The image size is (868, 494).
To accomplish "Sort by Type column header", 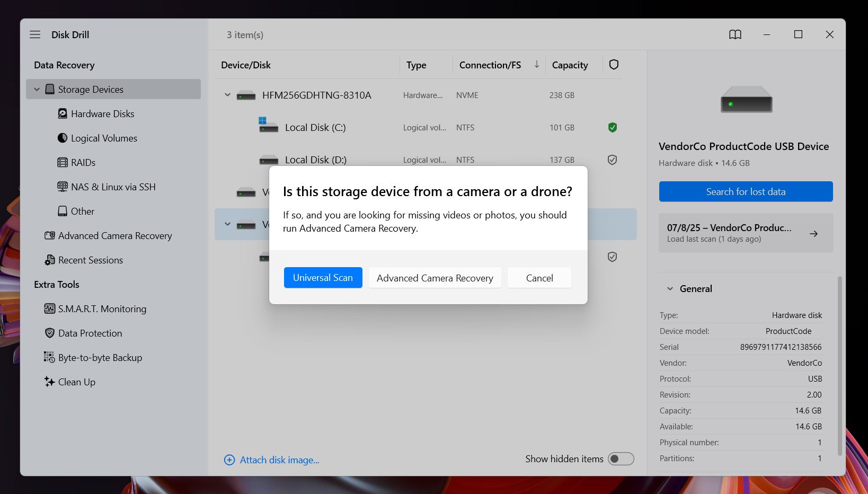I will 416,65.
